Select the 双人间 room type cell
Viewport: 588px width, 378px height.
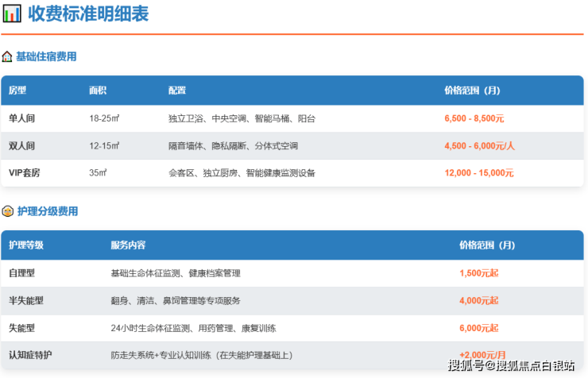[x=22, y=146]
